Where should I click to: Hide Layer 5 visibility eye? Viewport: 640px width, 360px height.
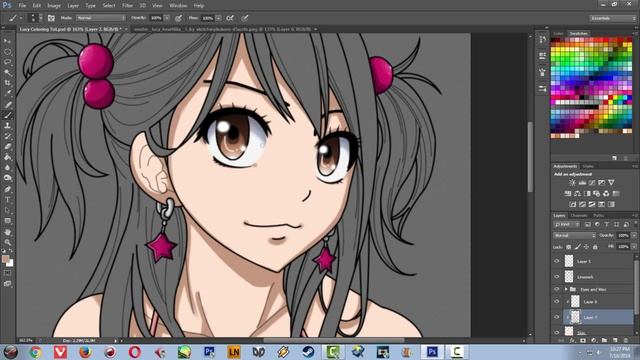[x=557, y=261]
